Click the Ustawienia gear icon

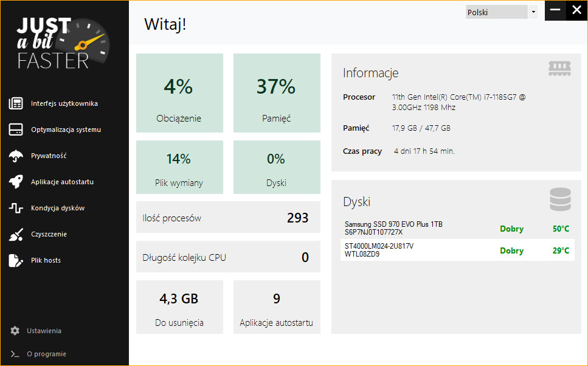pos(15,331)
